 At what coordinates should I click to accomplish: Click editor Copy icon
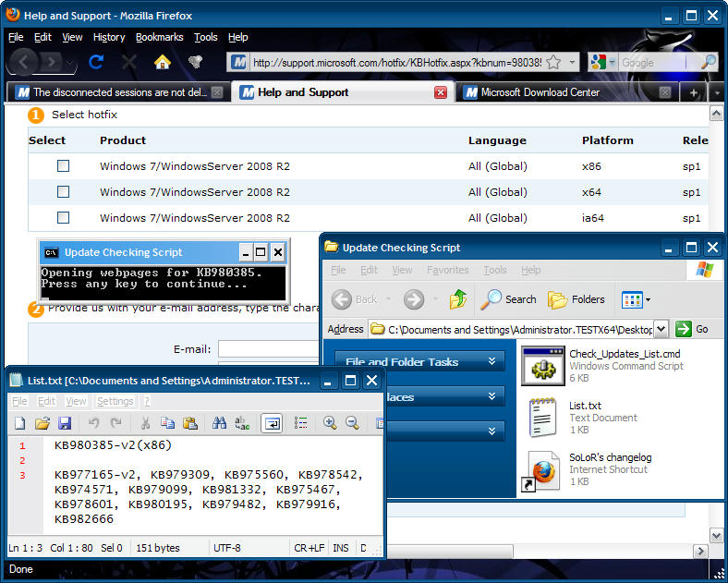tap(167, 423)
